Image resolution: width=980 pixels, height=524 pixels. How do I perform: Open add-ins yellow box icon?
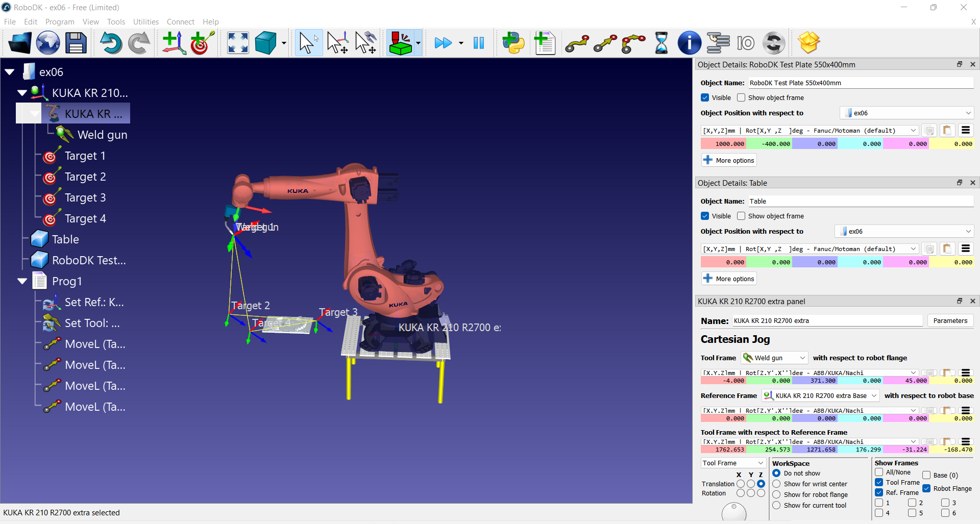809,43
